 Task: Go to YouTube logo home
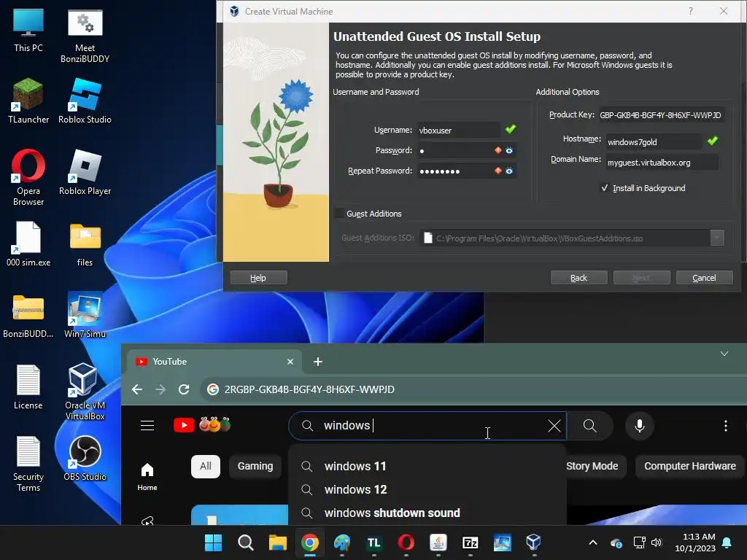coord(184,425)
